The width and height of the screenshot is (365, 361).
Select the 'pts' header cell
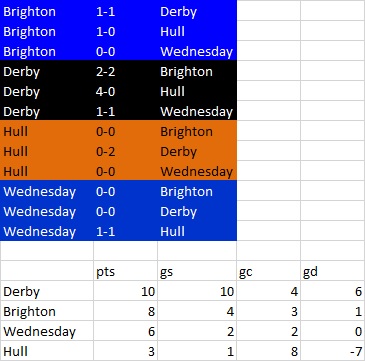[x=125, y=272]
